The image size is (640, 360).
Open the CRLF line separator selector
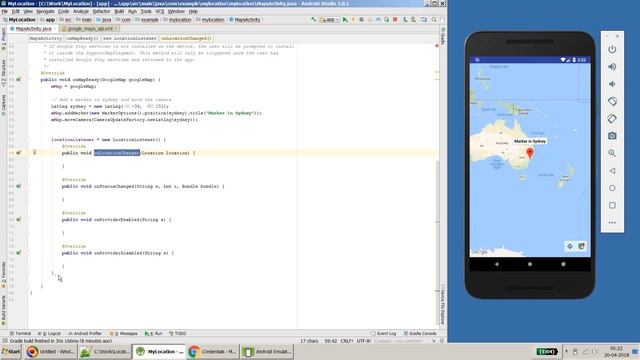point(347,341)
